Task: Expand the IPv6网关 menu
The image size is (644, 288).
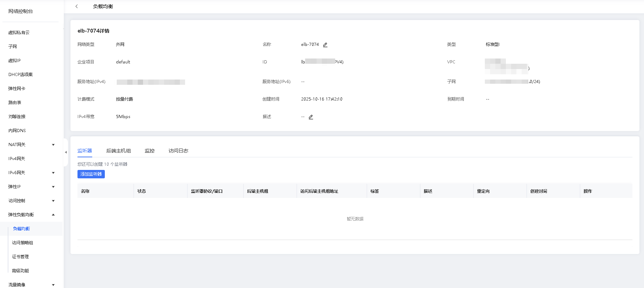Action: coord(53,173)
